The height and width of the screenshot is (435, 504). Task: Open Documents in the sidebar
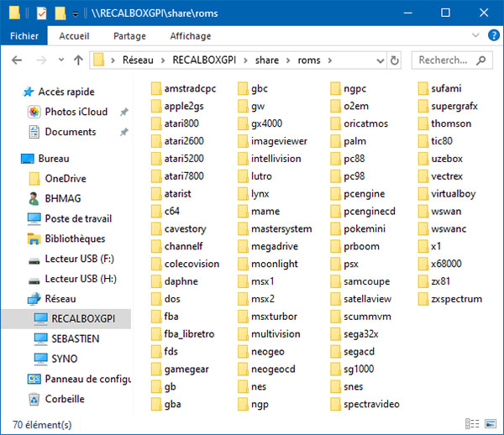[70, 132]
